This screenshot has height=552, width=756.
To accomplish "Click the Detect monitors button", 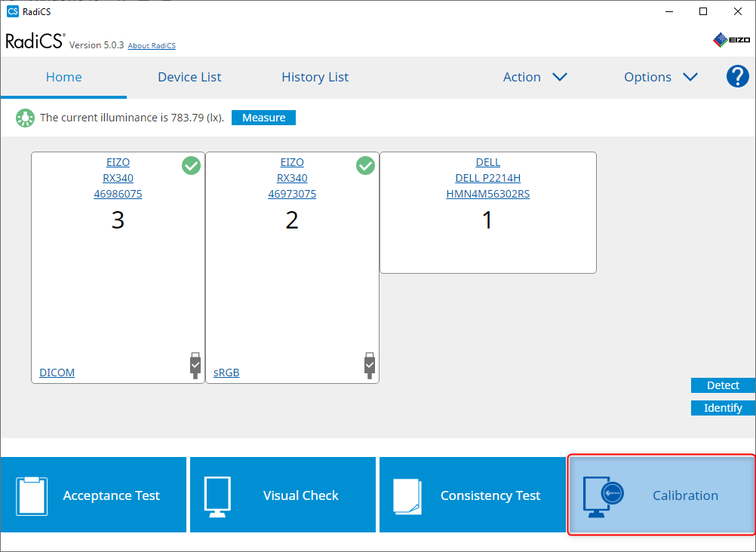I will click(723, 385).
